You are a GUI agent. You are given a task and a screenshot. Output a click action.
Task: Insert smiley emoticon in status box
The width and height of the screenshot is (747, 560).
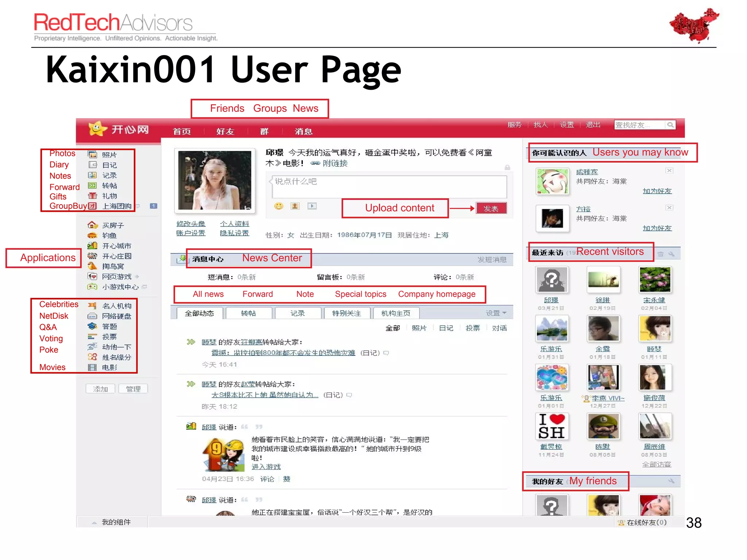(x=279, y=206)
